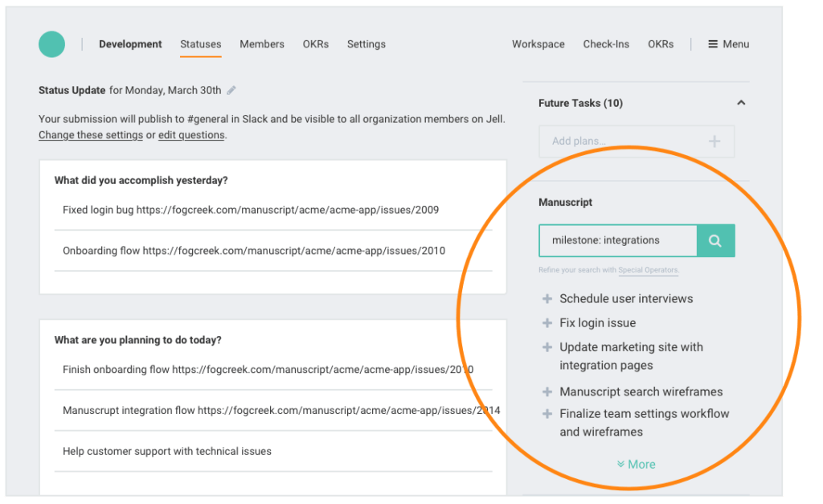Image resolution: width=823 pixels, height=504 pixels.
Task: Click plus icon beside 'Update marketing site'
Action: [x=547, y=347]
